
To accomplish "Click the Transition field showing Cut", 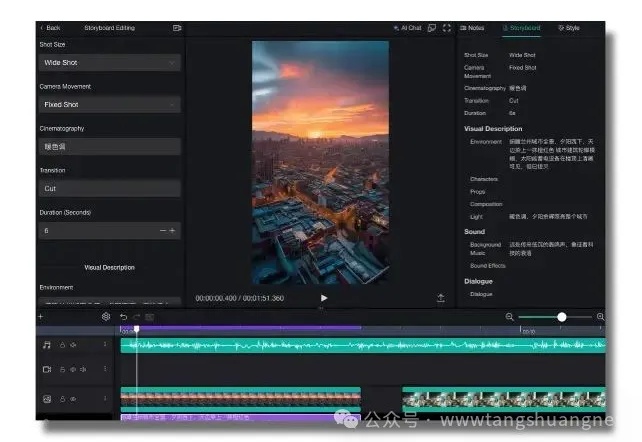I will (x=110, y=188).
